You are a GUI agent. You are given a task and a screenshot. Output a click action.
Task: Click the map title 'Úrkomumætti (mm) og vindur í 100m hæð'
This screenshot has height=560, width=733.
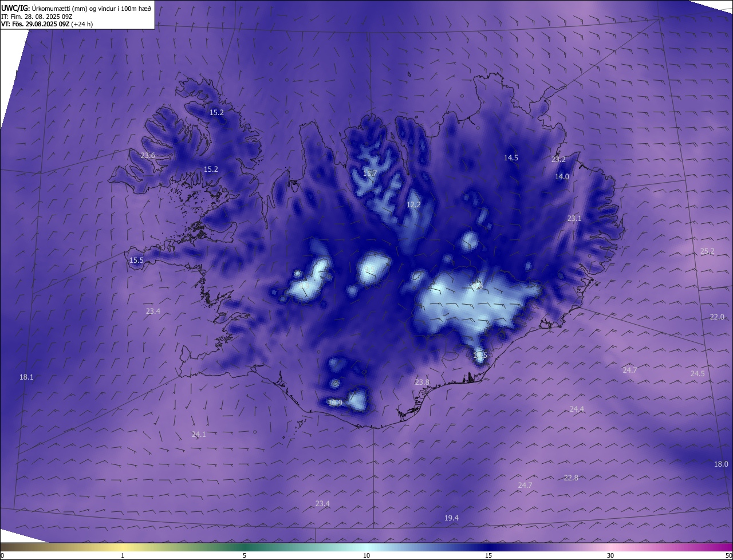tap(91, 8)
